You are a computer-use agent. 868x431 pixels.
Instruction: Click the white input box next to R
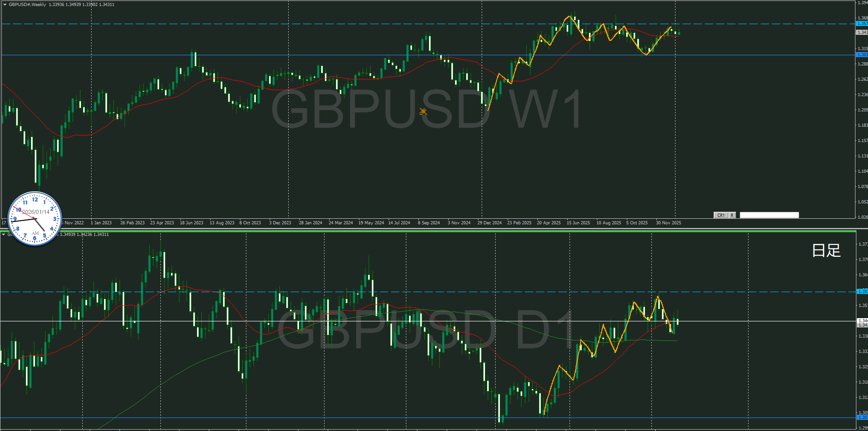pyautogui.click(x=769, y=215)
